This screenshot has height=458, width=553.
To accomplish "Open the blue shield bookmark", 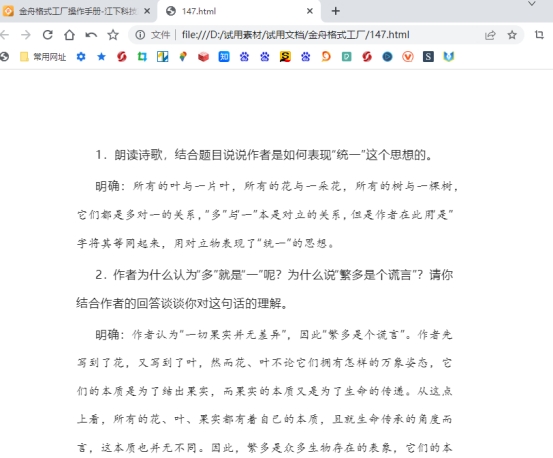I will pos(449,56).
